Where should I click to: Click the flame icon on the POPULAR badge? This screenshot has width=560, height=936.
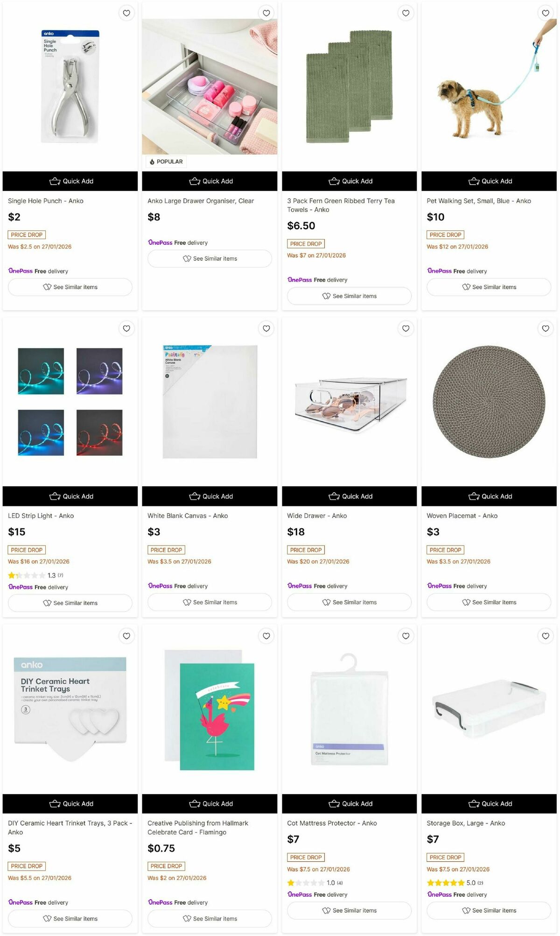[x=152, y=161]
